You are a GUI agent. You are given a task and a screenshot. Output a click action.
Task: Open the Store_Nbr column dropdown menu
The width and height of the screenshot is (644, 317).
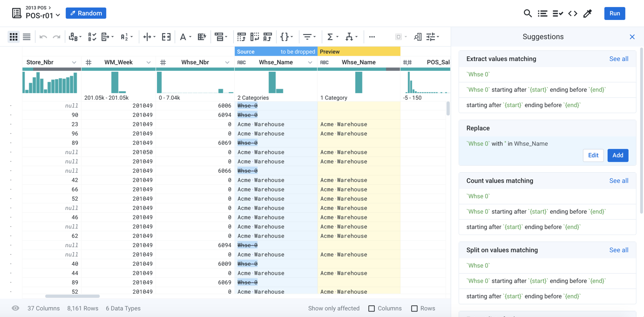coord(74,62)
